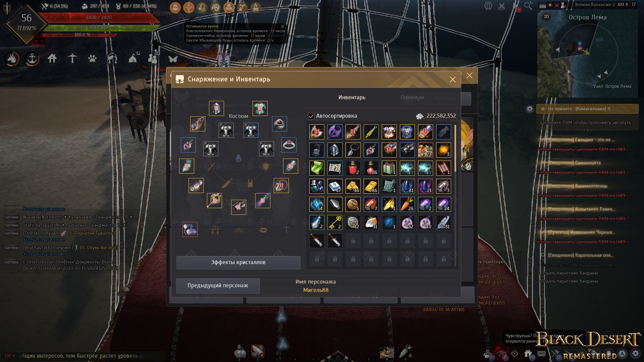Expand the Не принято Камасильвия quest banner
The width and height of the screenshot is (644, 362).
587,109
